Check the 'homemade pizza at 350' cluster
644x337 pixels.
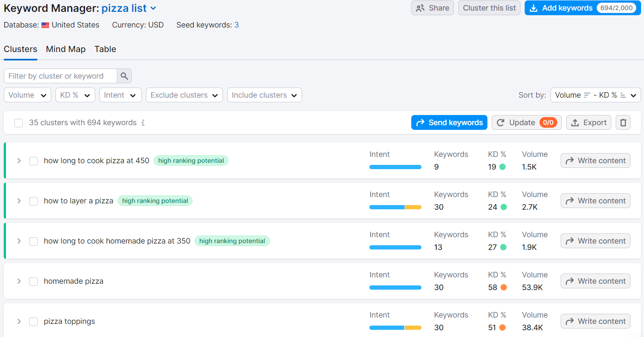point(33,241)
